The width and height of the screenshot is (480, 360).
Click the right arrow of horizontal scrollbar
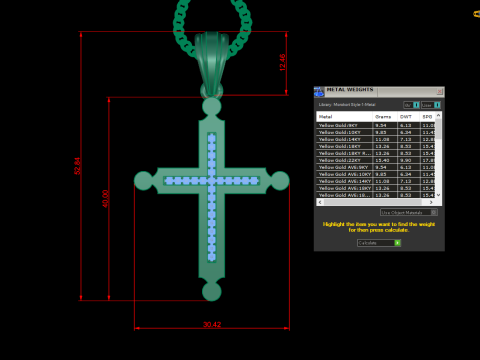pyautogui.click(x=431, y=202)
